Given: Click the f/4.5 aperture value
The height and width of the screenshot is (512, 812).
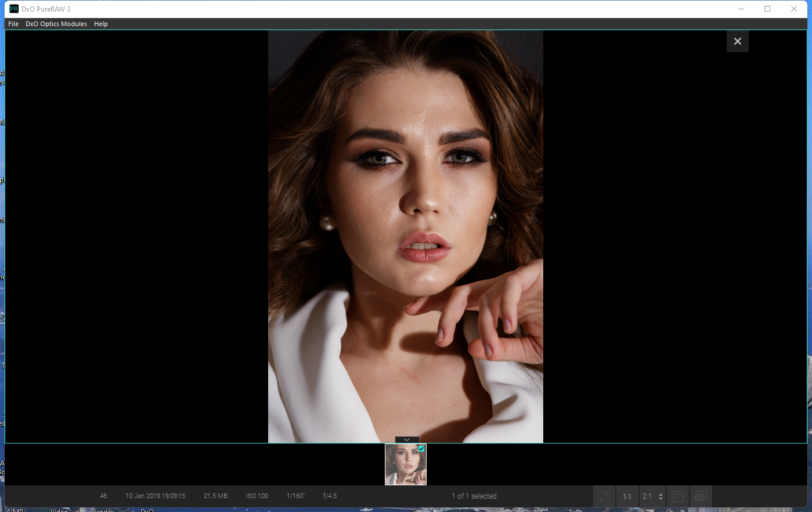Looking at the screenshot, I should click(x=329, y=496).
